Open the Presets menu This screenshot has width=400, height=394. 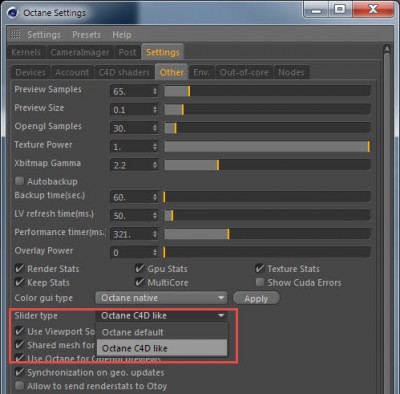click(86, 35)
